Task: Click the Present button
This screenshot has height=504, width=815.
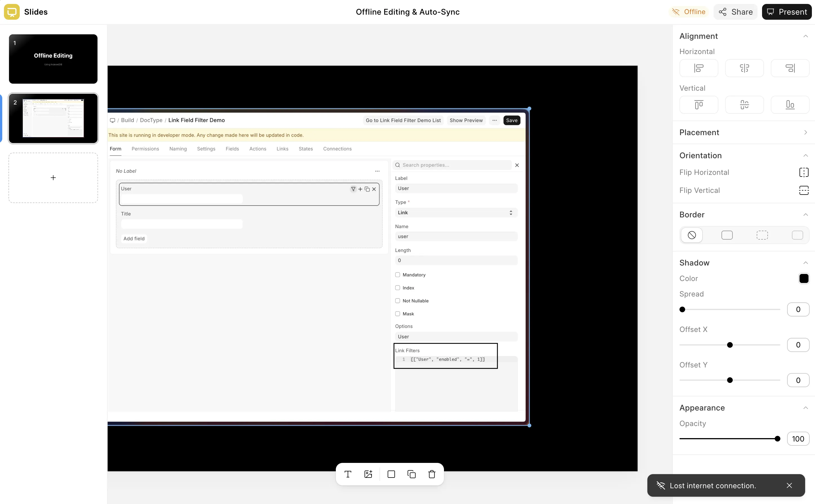Action: [x=786, y=12]
